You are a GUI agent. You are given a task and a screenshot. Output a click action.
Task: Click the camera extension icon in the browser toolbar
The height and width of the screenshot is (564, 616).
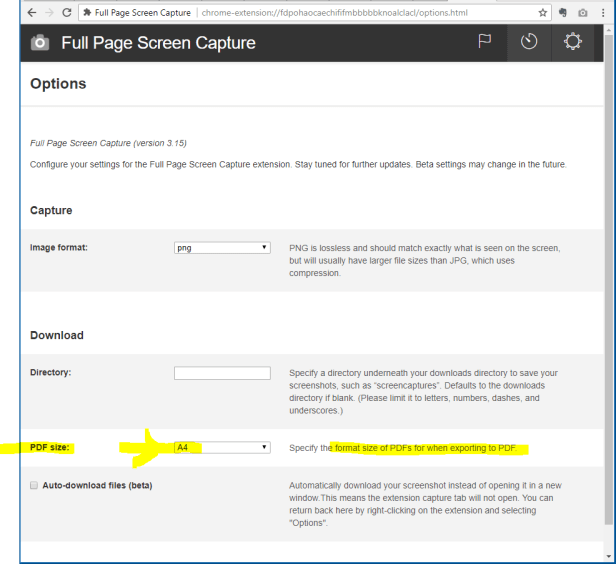(583, 12)
